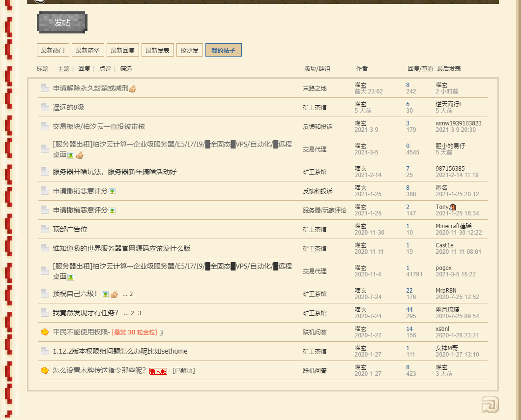The height and width of the screenshot is (420, 521).
Task: Choose the 主题 filter in the header
Action: (x=63, y=69)
